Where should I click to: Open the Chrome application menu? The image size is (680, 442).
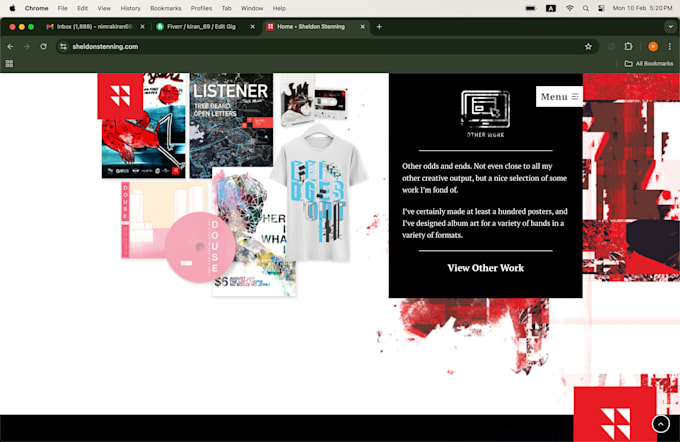point(36,8)
